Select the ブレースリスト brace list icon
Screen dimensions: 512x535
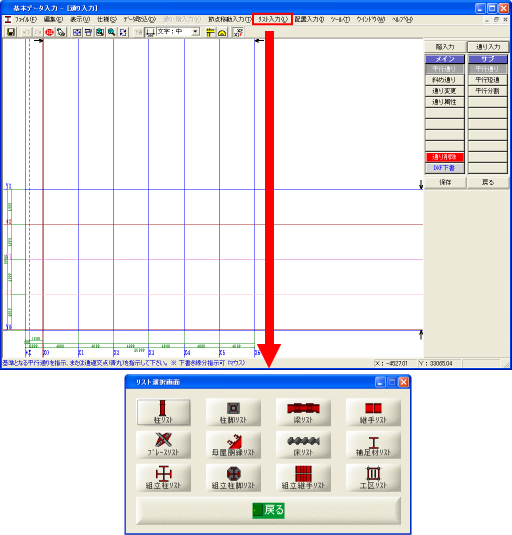tap(163, 445)
